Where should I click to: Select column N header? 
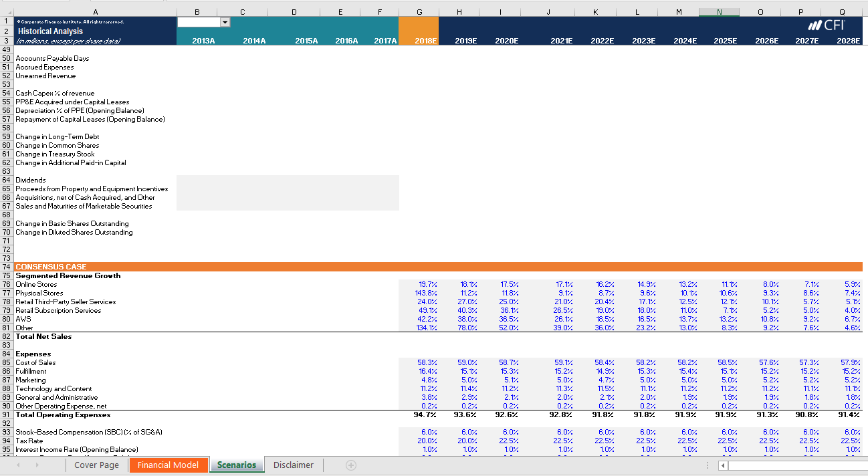[x=718, y=11]
